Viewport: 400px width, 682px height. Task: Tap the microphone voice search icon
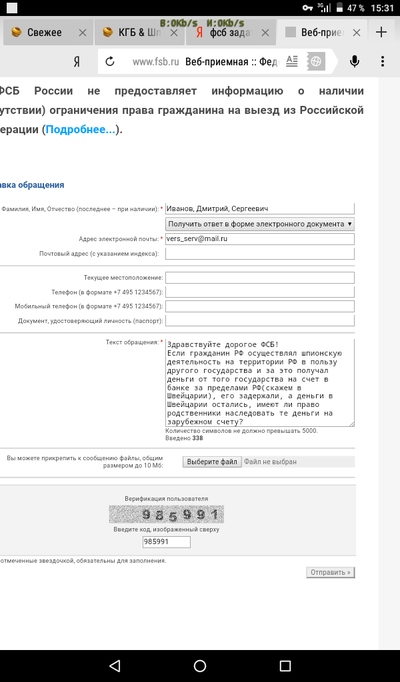(x=354, y=62)
